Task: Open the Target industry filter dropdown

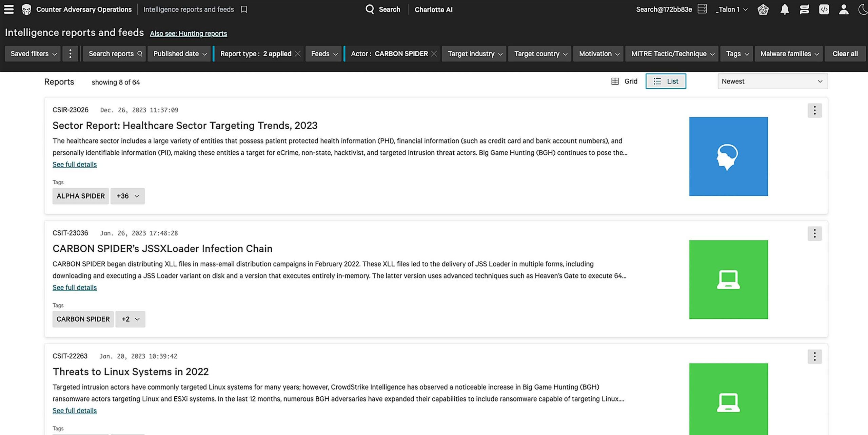Action: (x=474, y=54)
